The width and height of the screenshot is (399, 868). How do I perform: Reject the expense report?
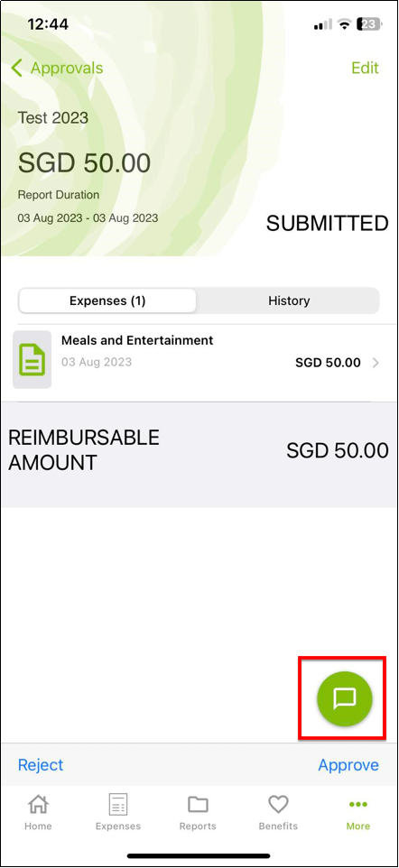click(x=41, y=765)
